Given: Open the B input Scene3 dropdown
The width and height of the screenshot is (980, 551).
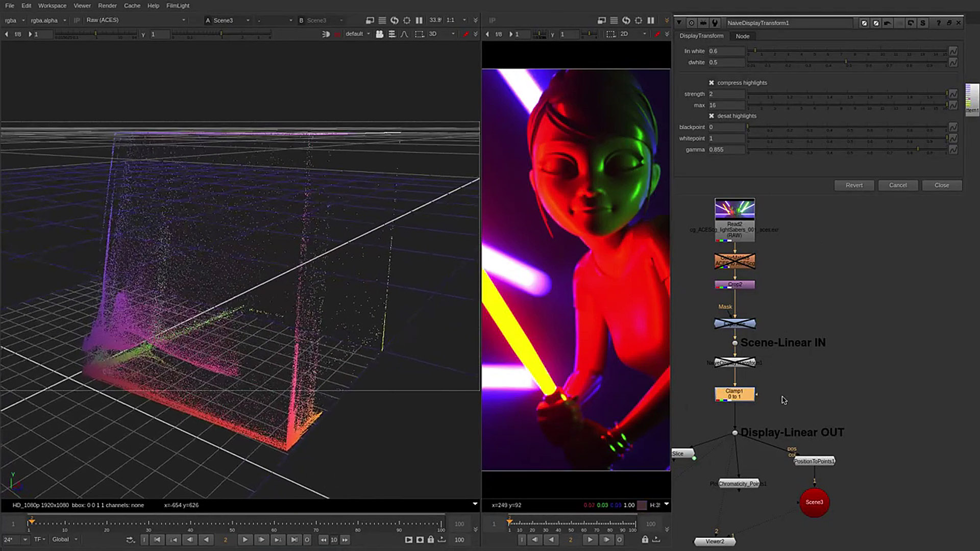Looking at the screenshot, I should click(x=321, y=20).
